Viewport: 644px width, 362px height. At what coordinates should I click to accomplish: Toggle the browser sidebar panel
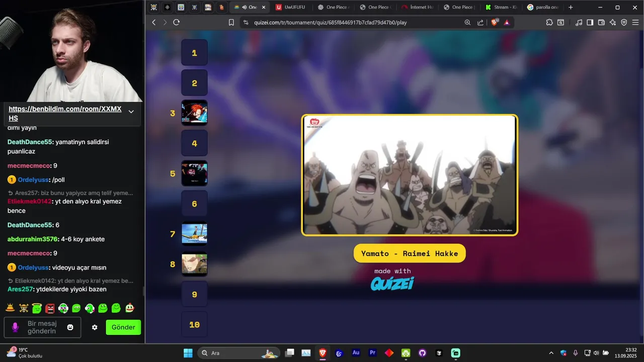pyautogui.click(x=590, y=22)
